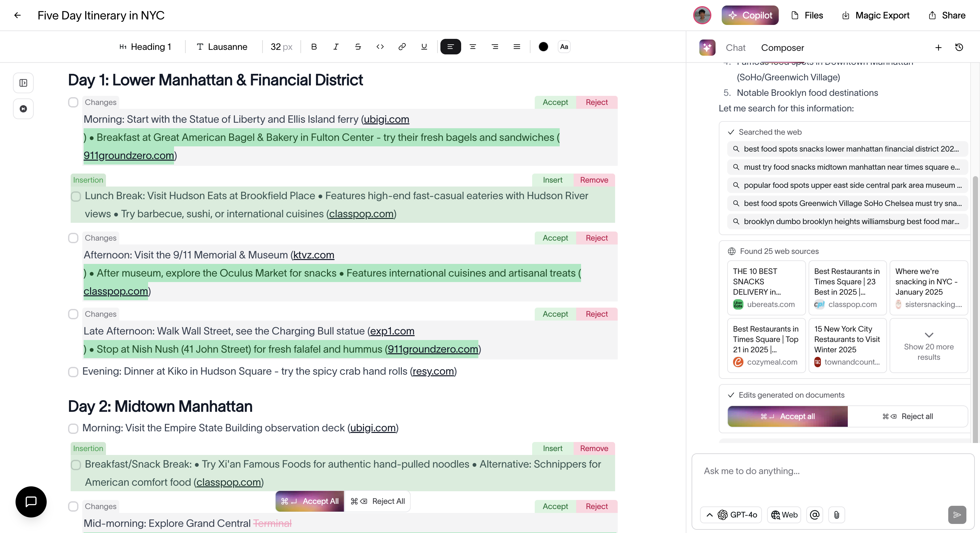Image resolution: width=980 pixels, height=533 pixels.
Task: Start a new chat with plus icon
Action: [938, 48]
